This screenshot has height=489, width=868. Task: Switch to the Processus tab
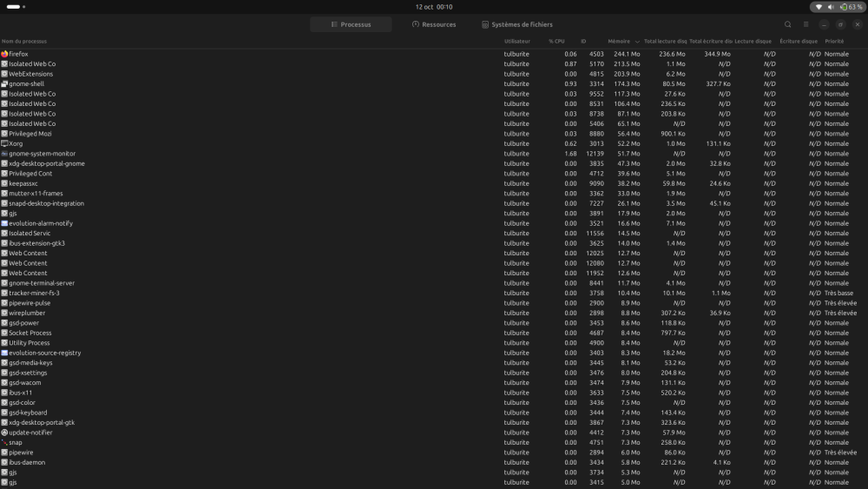point(351,24)
